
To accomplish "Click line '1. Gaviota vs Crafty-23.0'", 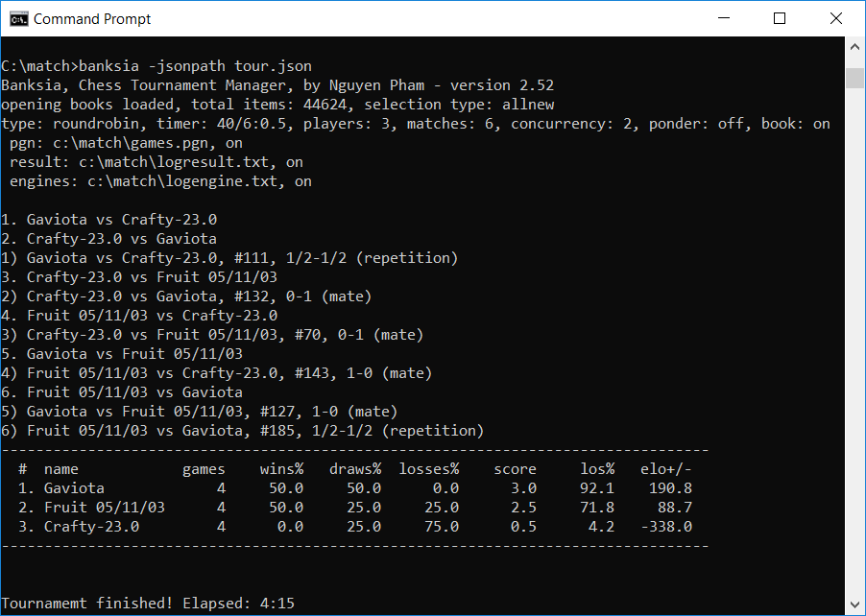I will 108,220.
